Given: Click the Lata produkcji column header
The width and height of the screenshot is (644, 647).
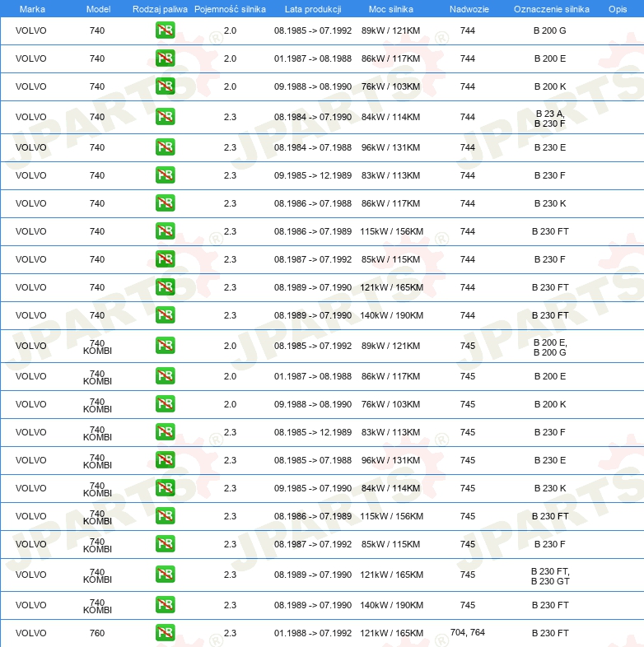Looking at the screenshot, I should coord(313,9).
